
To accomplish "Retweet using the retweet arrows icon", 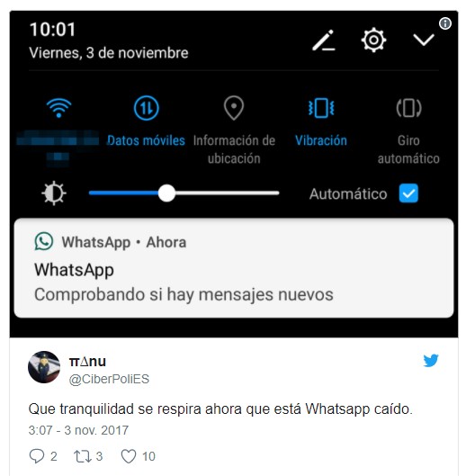I will click(82, 456).
